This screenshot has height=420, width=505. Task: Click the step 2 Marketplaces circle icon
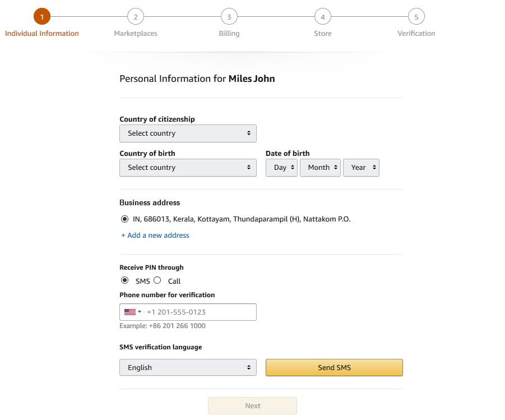point(135,17)
